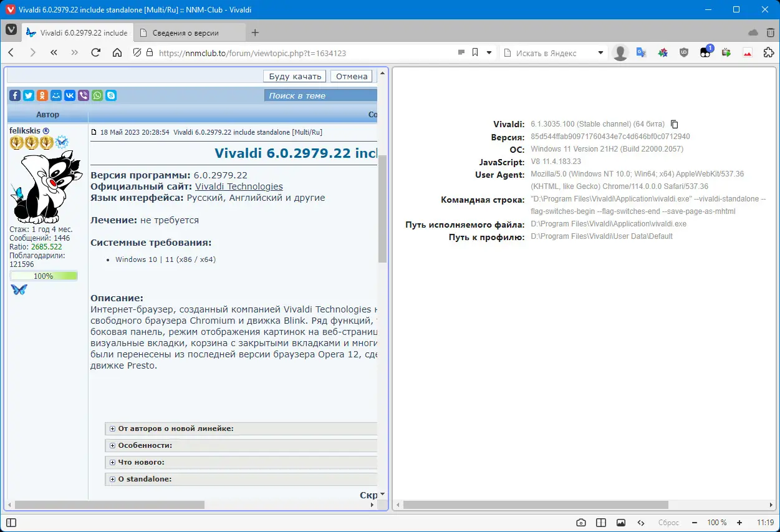Click the left pane vertical scrollbar
Image resolution: width=780 pixels, height=532 pixels.
coord(383,209)
